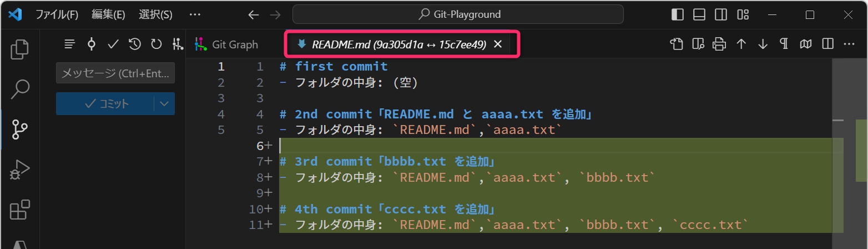Viewport: 868px width, 249px height.
Task: Toggle whitespace display with the pilcrow icon
Action: (784, 44)
